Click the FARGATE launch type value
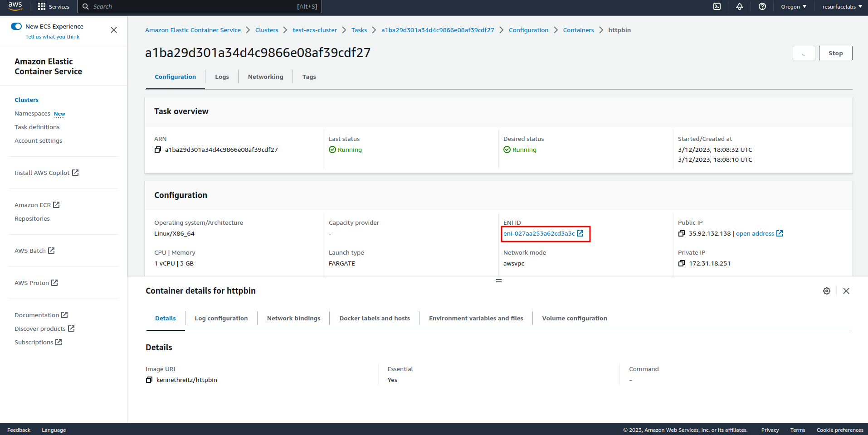 click(x=342, y=263)
